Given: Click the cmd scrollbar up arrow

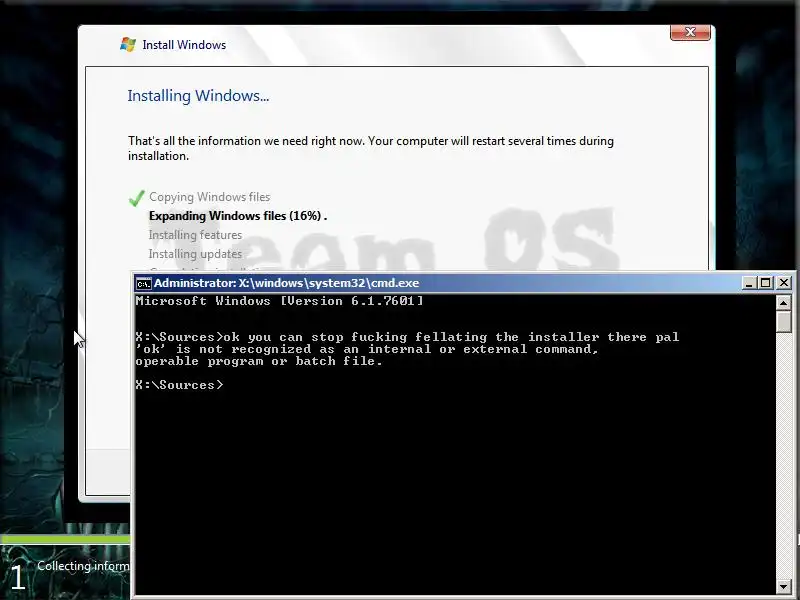Looking at the screenshot, I should (x=784, y=303).
